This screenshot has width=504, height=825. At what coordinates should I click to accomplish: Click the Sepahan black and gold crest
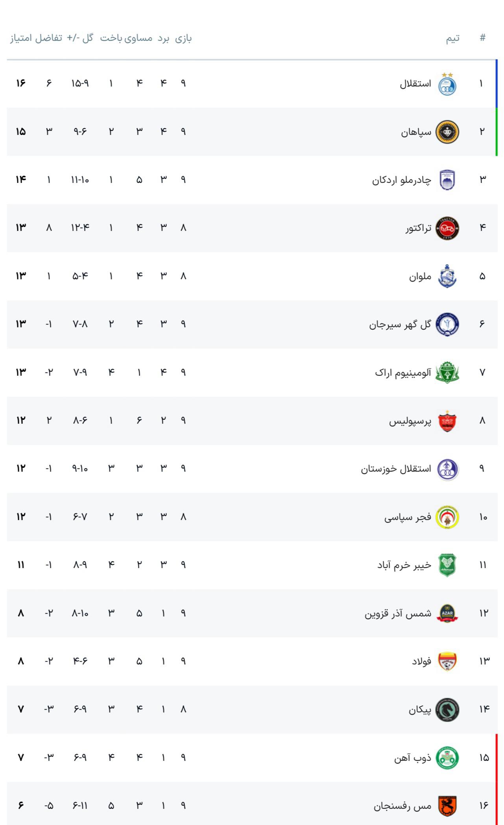(x=447, y=132)
